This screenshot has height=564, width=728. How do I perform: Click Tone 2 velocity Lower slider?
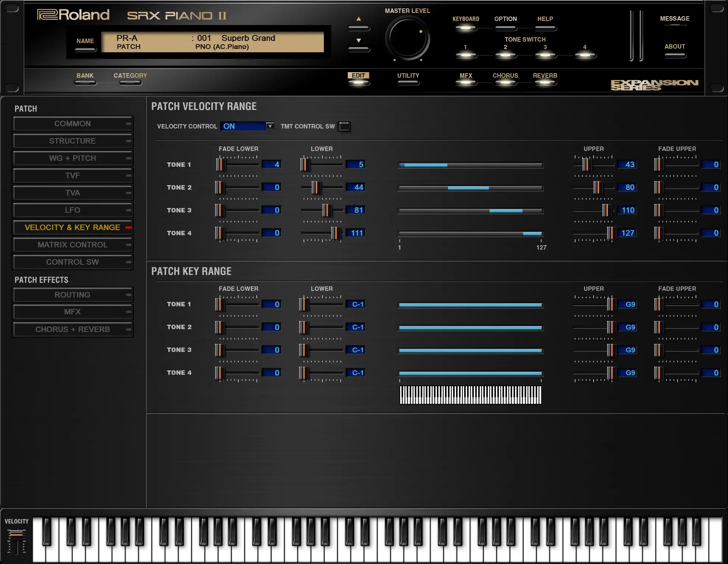[315, 187]
